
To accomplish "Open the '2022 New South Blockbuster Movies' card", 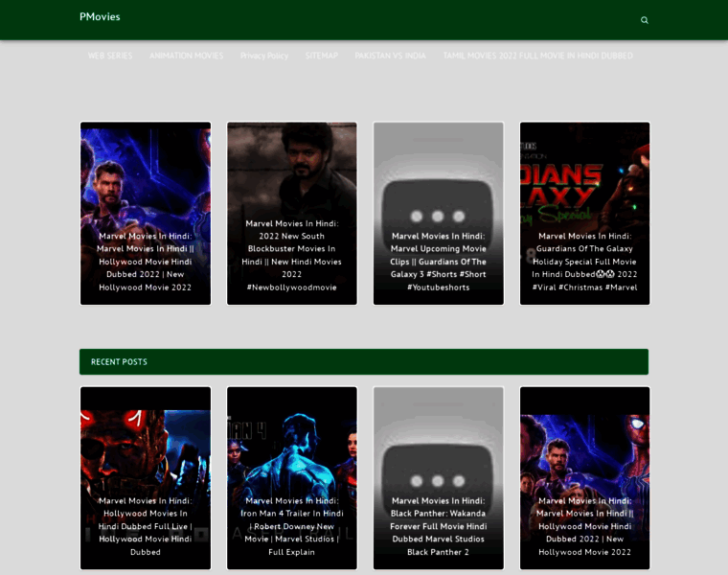I will pyautogui.click(x=291, y=213).
